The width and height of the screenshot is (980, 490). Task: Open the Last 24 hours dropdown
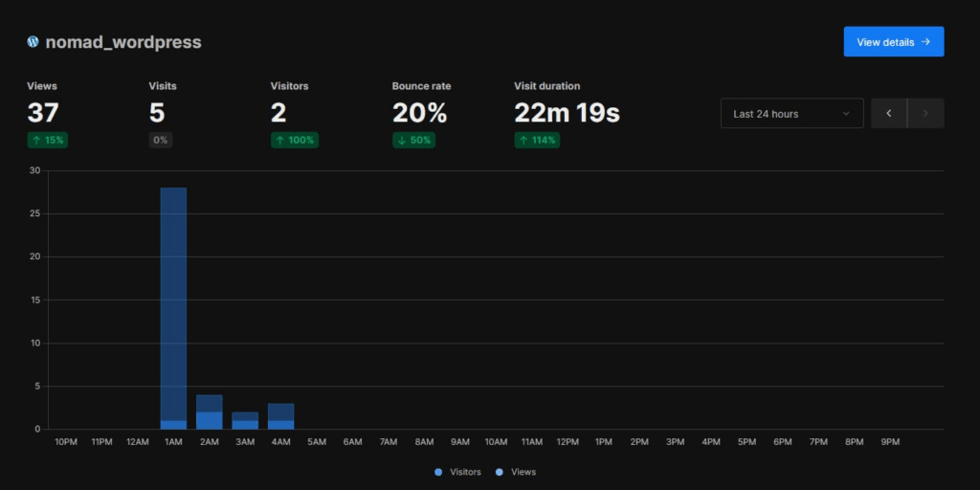(x=791, y=114)
